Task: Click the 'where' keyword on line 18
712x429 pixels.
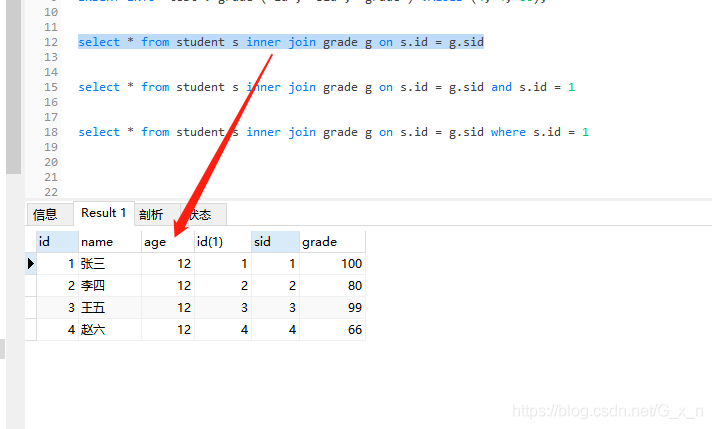Action: click(508, 132)
